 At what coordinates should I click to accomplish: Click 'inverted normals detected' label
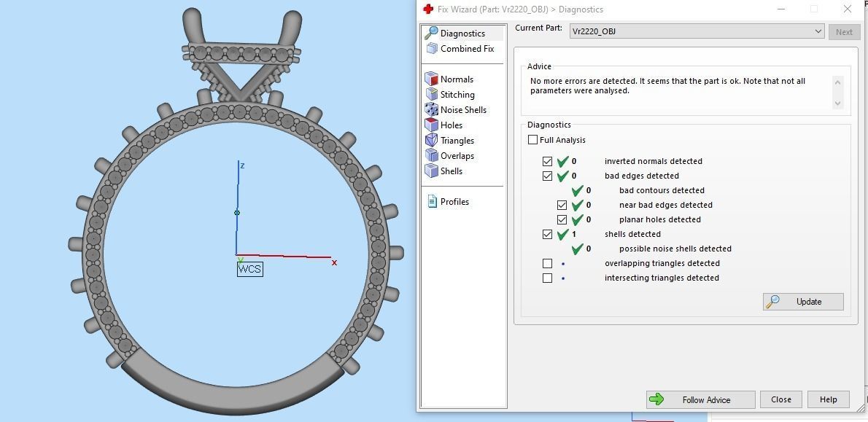point(654,162)
